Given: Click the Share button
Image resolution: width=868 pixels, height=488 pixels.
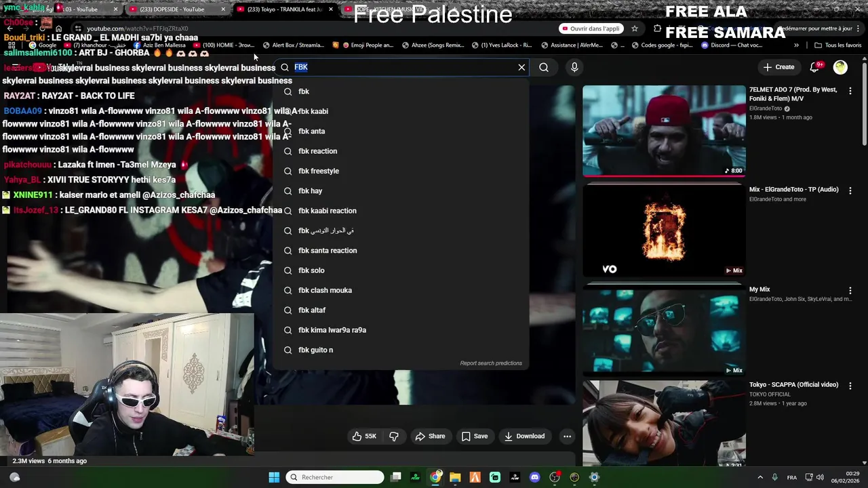Looking at the screenshot, I should tap(430, 436).
